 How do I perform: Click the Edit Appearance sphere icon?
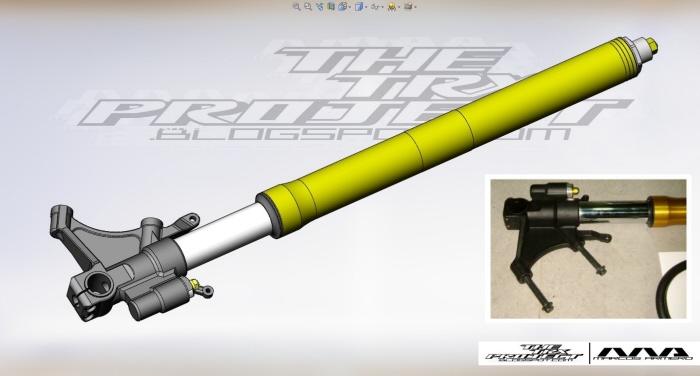[392, 6]
